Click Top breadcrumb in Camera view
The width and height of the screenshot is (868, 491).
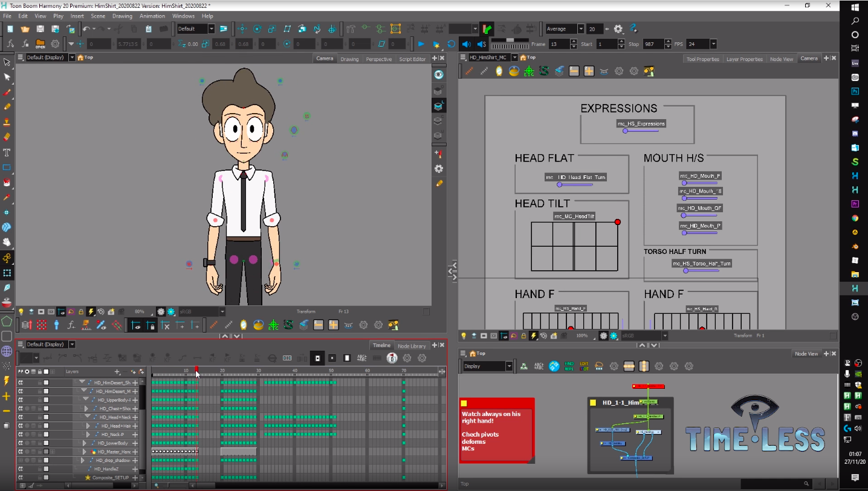pos(89,57)
